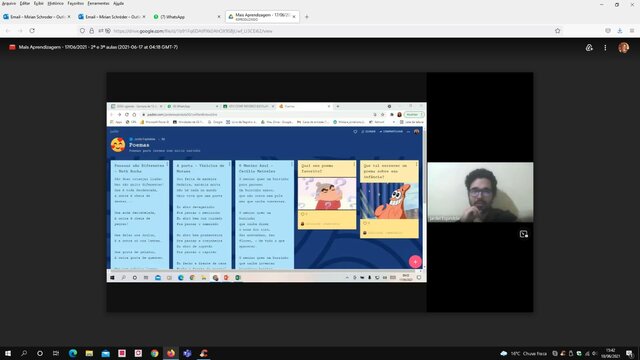640x360 pixels.
Task: Click the Mais Aprendizagem video title
Action: (x=98, y=47)
